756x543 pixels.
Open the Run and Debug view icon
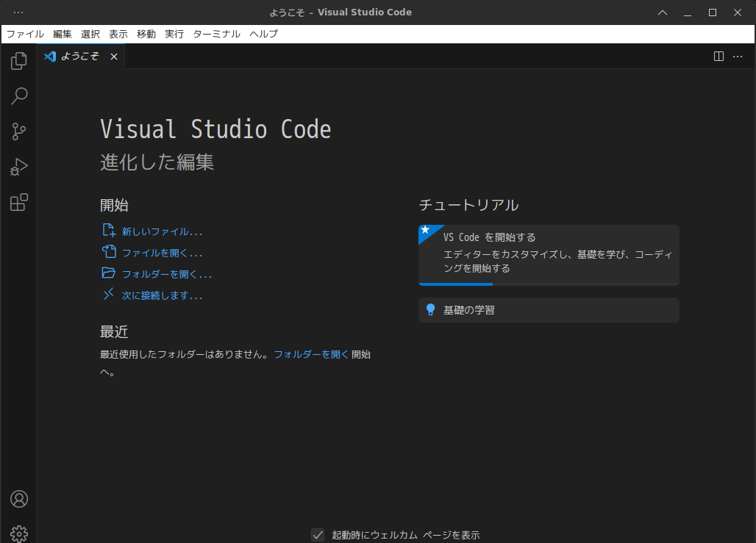pyautogui.click(x=19, y=167)
